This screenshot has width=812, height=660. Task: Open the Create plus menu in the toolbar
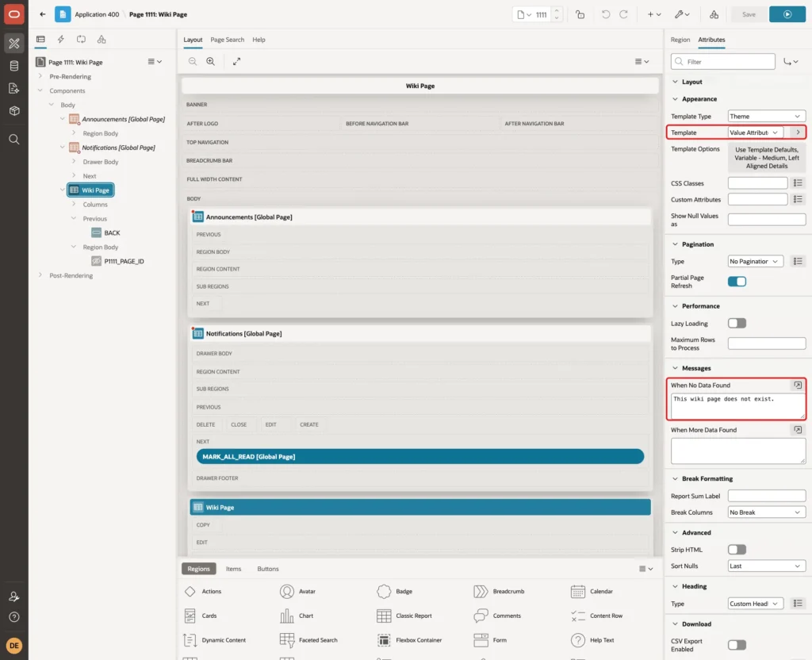point(654,14)
